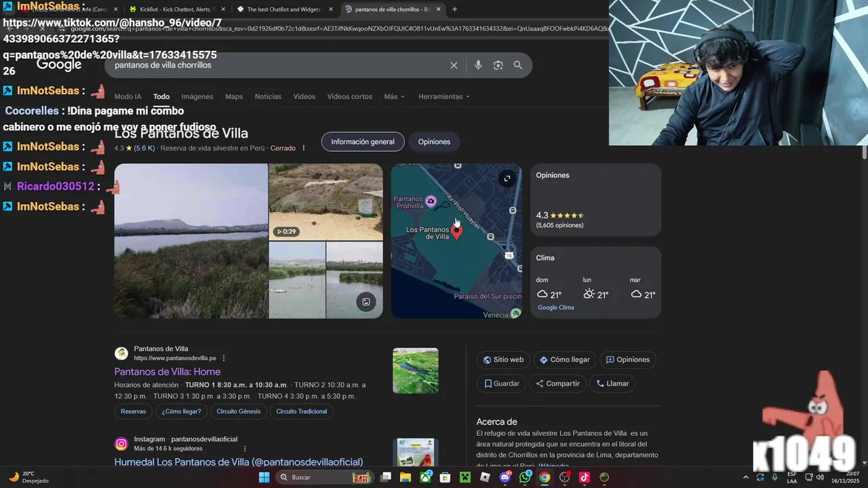Open the Pantanos de Villa: Home link
The height and width of the screenshot is (488, 868).
pos(167,371)
